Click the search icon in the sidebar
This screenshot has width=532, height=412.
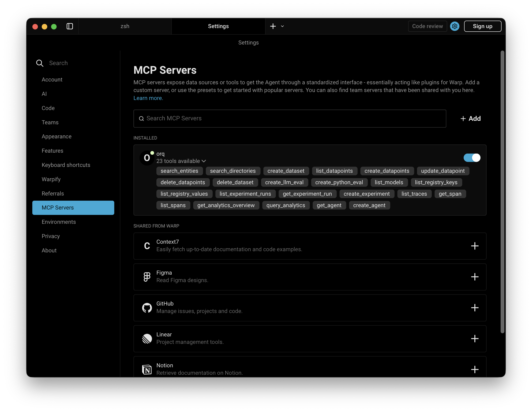coord(40,63)
